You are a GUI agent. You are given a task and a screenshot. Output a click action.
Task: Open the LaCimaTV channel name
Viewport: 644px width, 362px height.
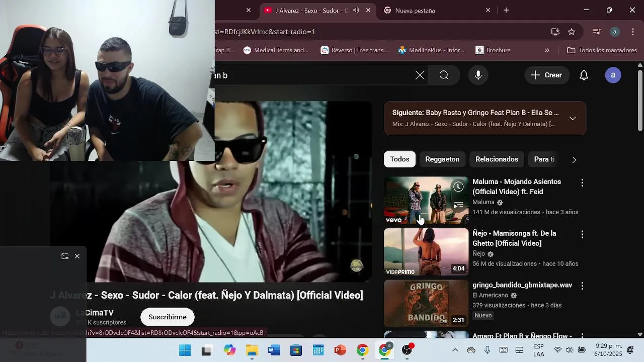[x=95, y=313]
